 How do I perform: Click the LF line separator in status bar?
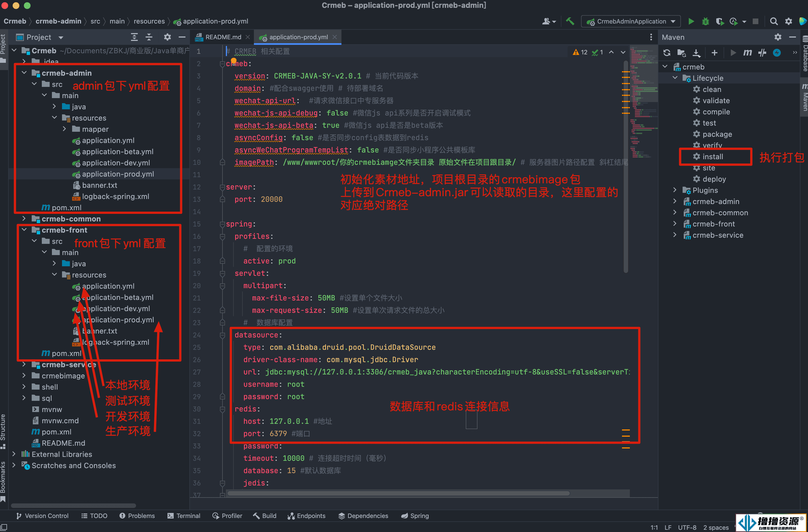pyautogui.click(x=668, y=527)
